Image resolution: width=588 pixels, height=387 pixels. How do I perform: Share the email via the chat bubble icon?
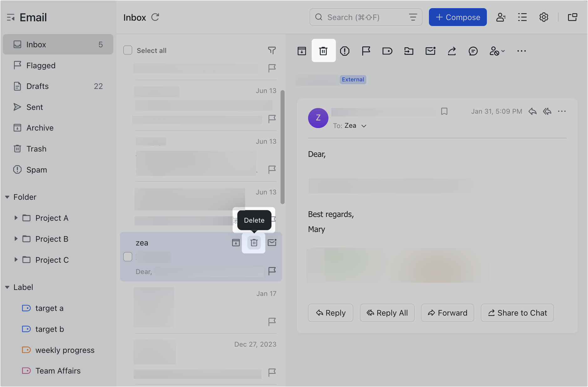pos(473,50)
